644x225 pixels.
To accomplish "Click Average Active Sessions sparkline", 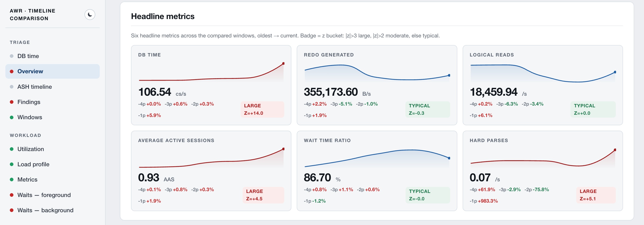I will [211, 158].
